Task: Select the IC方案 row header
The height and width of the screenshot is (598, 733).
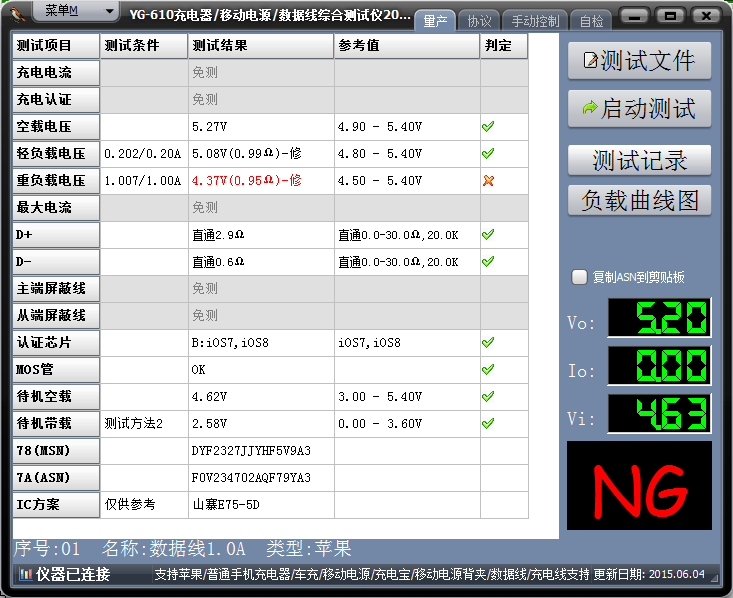Action: coord(56,504)
